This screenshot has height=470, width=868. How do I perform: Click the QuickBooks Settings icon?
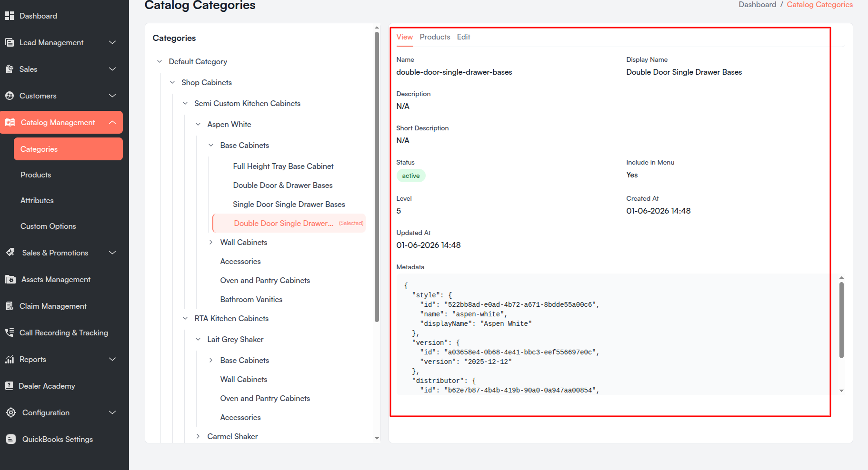(x=11, y=439)
